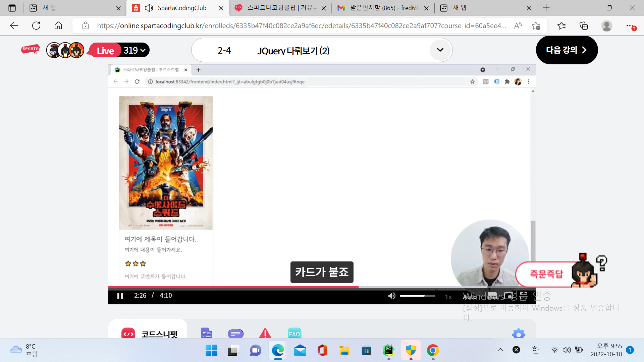Viewport: 644px width, 362px height.
Task: Open the red warning triangle tab
Action: [x=265, y=333]
